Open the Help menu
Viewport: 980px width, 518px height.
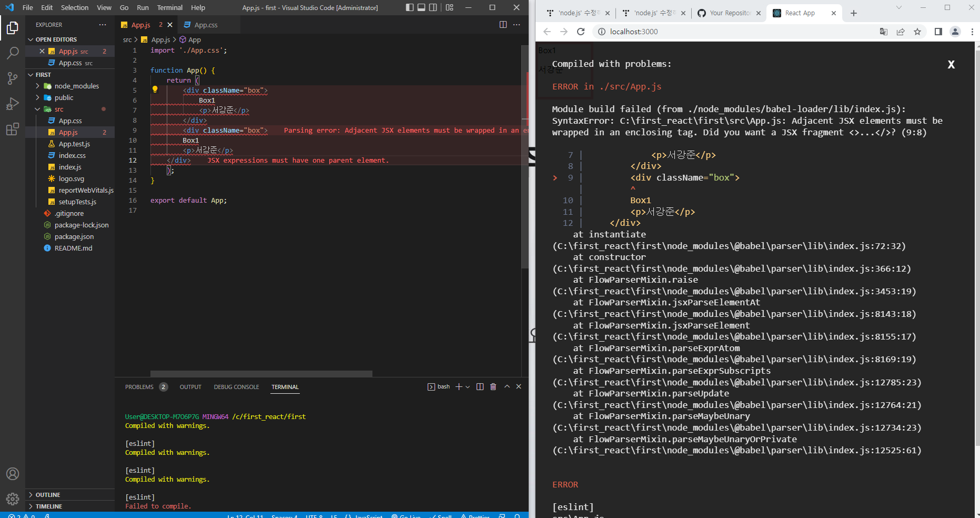198,7
